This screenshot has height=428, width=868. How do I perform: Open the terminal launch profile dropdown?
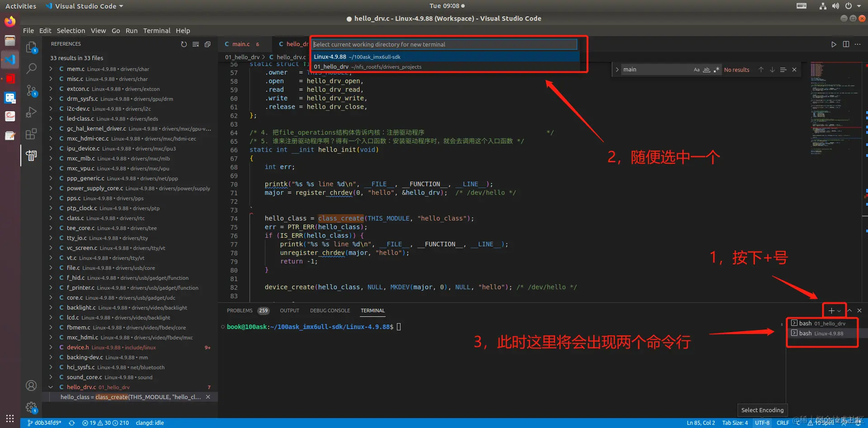839,311
